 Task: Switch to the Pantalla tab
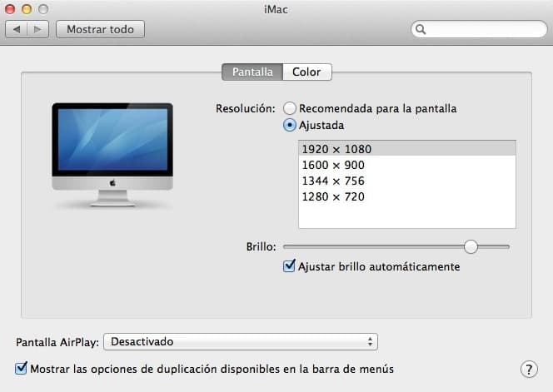click(252, 72)
